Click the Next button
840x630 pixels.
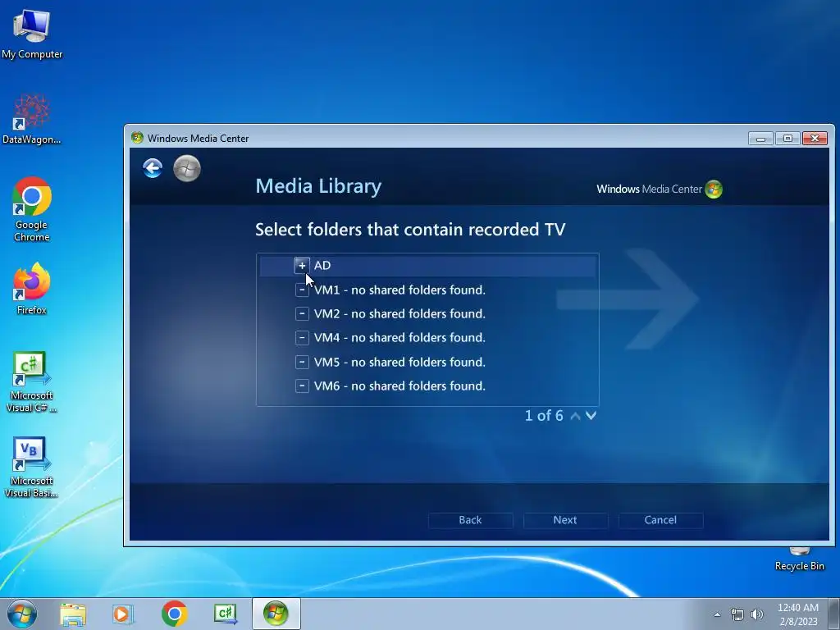pos(565,520)
